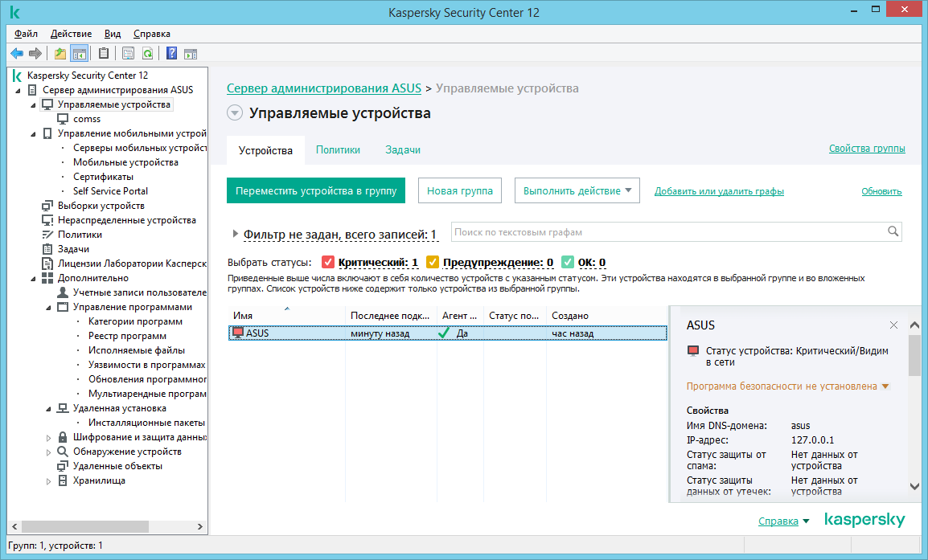Open help with the question mark icon

(171, 54)
